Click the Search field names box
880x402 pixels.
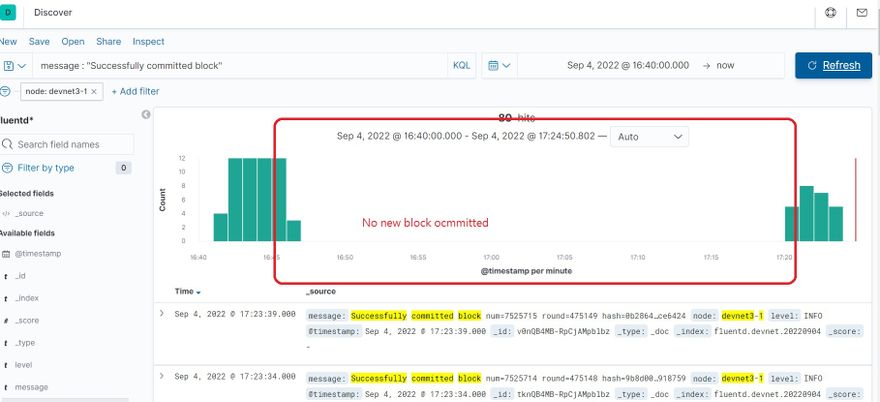[x=68, y=145]
